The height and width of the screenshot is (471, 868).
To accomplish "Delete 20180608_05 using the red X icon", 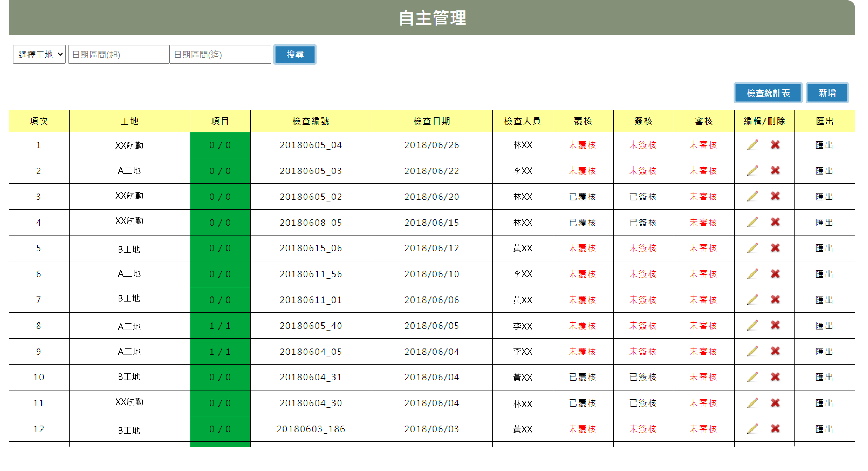I will click(775, 222).
